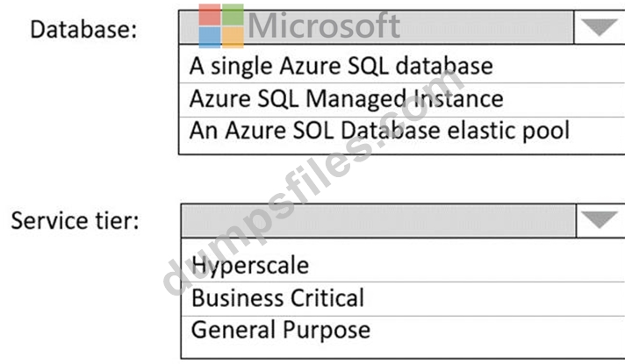Click the blue square of Microsoft logo

point(210,38)
